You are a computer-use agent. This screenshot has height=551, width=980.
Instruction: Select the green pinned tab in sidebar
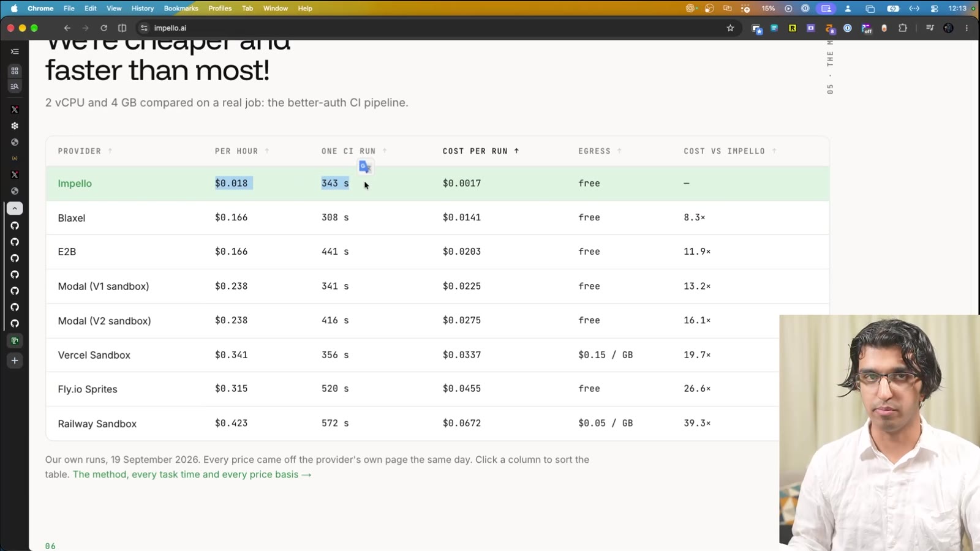tap(15, 340)
